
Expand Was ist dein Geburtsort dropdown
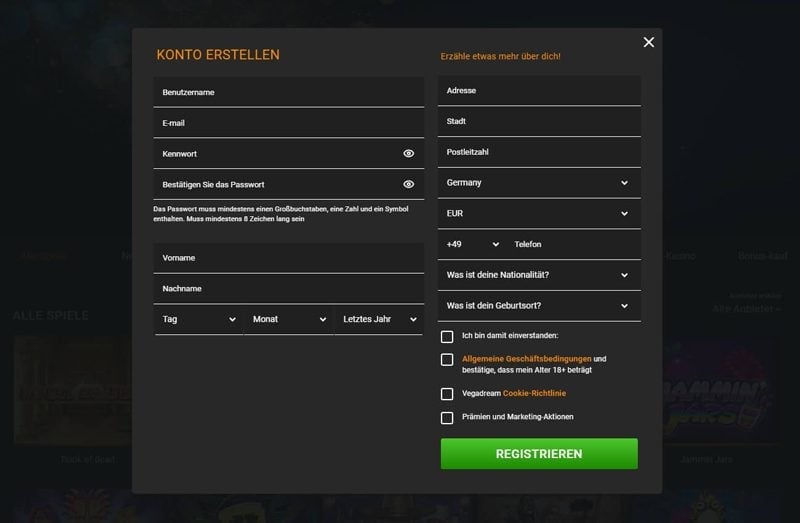click(539, 306)
